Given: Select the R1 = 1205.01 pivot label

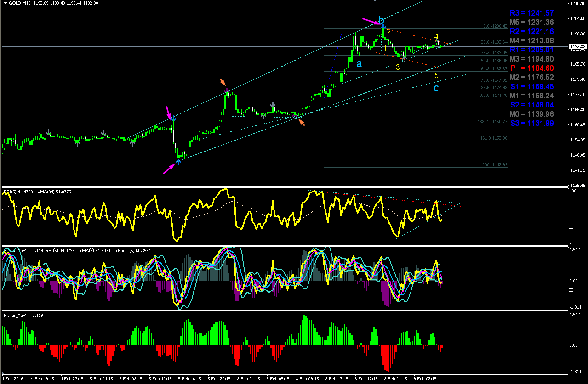Looking at the screenshot, I should point(531,50).
